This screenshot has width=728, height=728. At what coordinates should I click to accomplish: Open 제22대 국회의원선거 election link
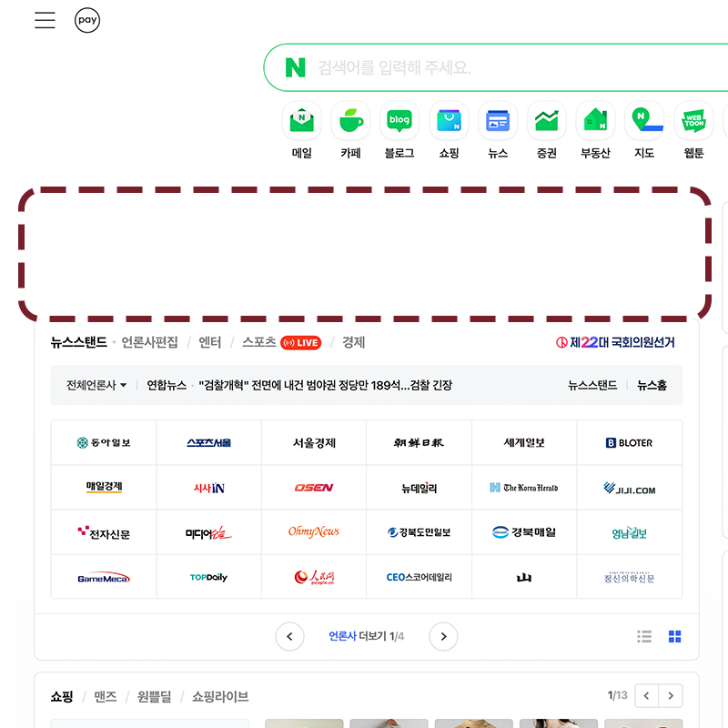(x=615, y=343)
